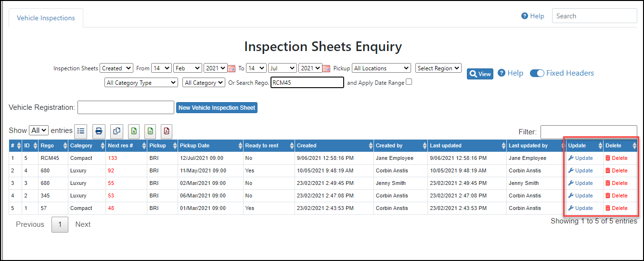Viewport: 644px width, 261px height.
Task: Click the print icon in table toolbar
Action: click(x=99, y=131)
